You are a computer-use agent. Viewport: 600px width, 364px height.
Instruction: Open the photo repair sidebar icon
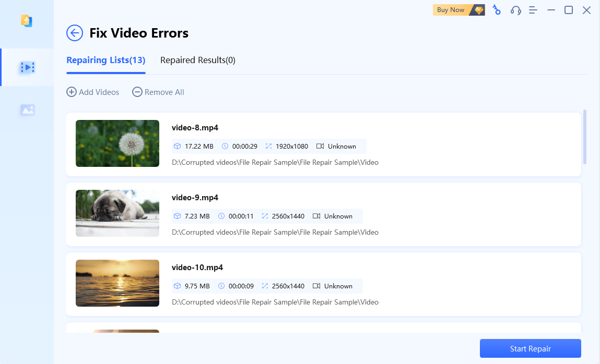[x=27, y=110]
